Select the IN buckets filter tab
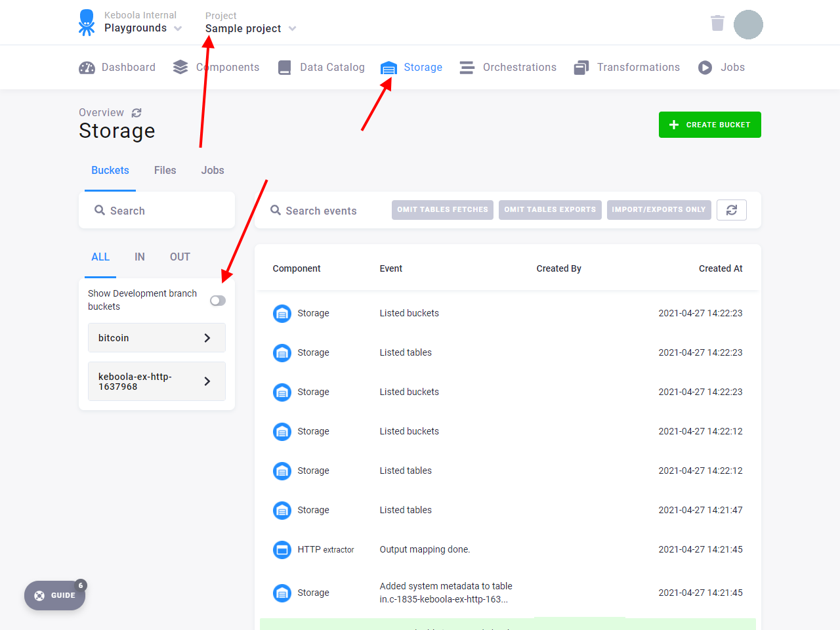840x630 pixels. point(140,257)
